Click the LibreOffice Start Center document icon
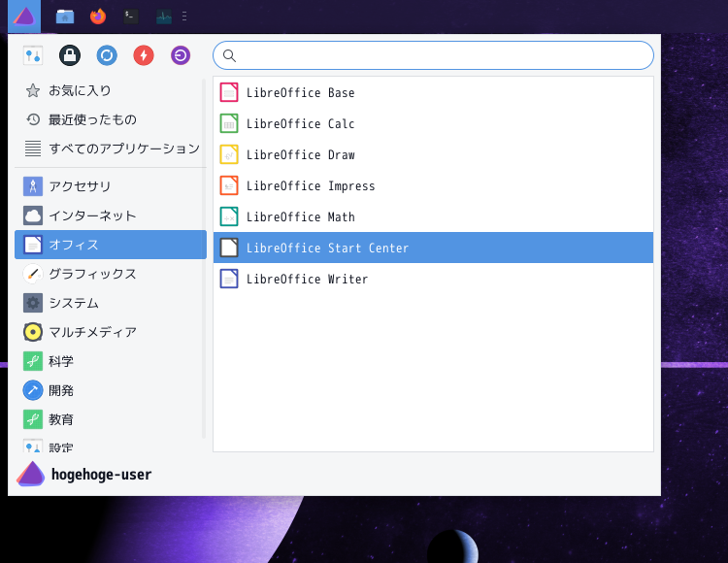 (x=229, y=248)
